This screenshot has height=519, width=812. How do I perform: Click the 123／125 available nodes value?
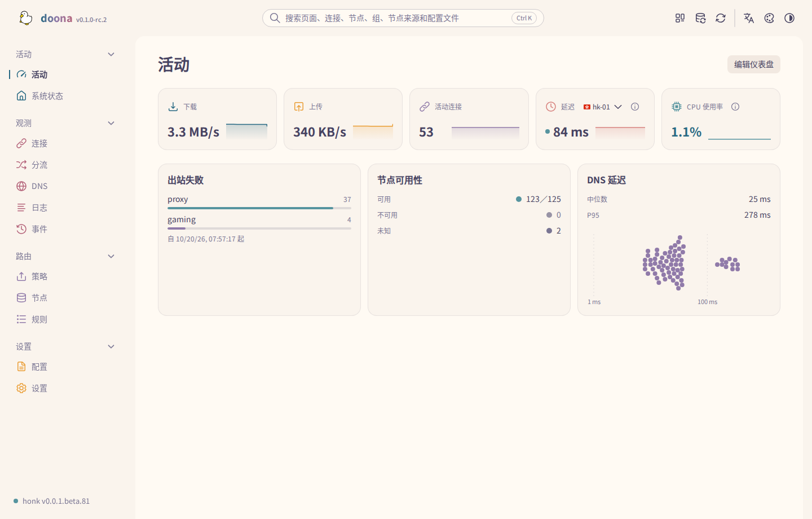(544, 199)
